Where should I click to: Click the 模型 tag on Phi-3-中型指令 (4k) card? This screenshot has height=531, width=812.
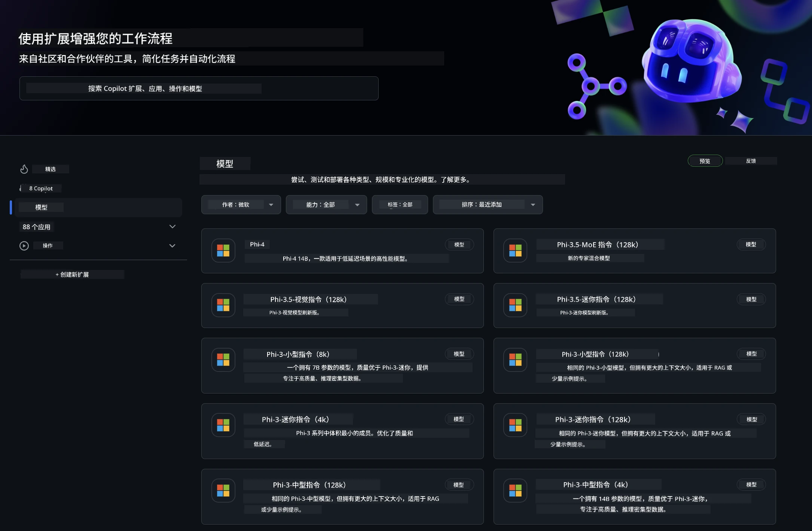[x=751, y=485]
